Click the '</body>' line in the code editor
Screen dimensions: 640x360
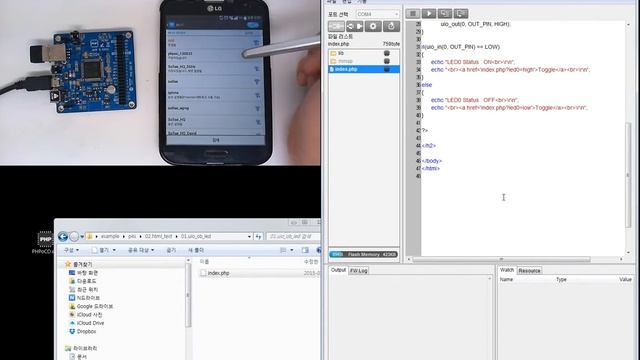431,161
